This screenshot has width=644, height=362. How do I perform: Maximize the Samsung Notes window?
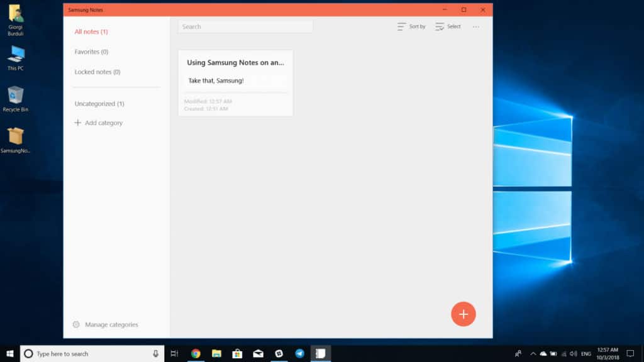tap(464, 10)
